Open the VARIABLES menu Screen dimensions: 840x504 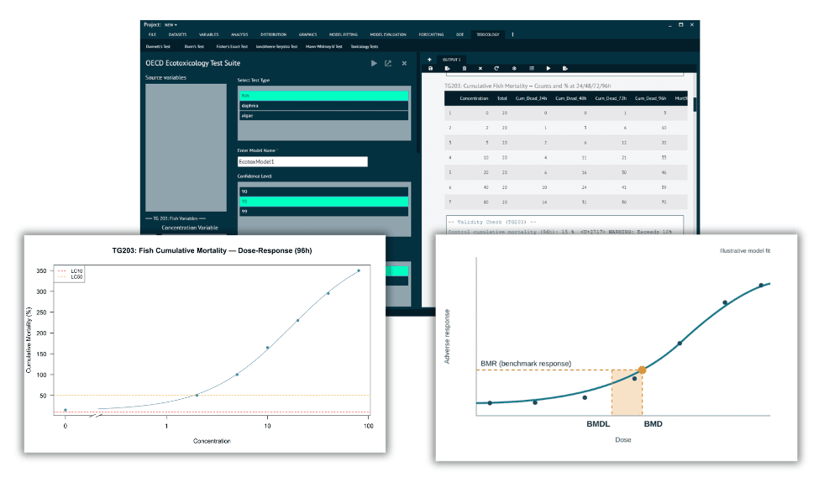(x=209, y=34)
